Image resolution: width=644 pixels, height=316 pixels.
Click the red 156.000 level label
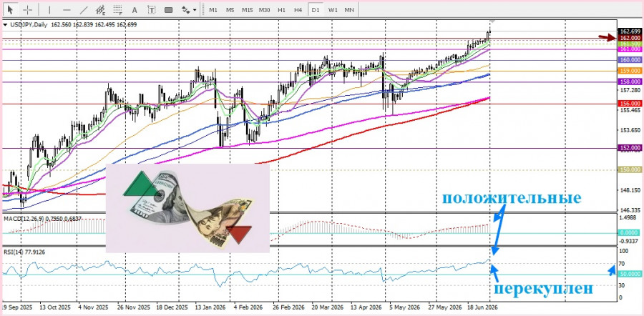coord(630,104)
